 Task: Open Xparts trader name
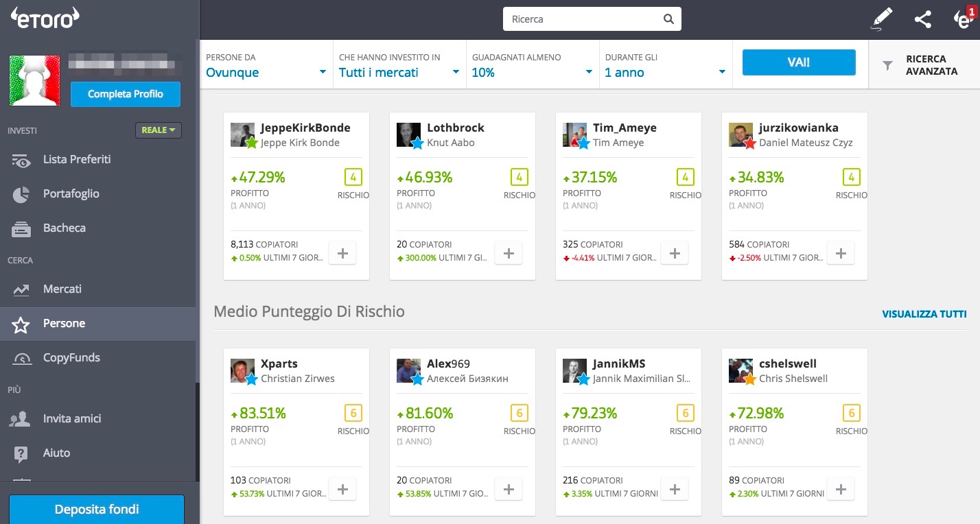pyautogui.click(x=279, y=364)
